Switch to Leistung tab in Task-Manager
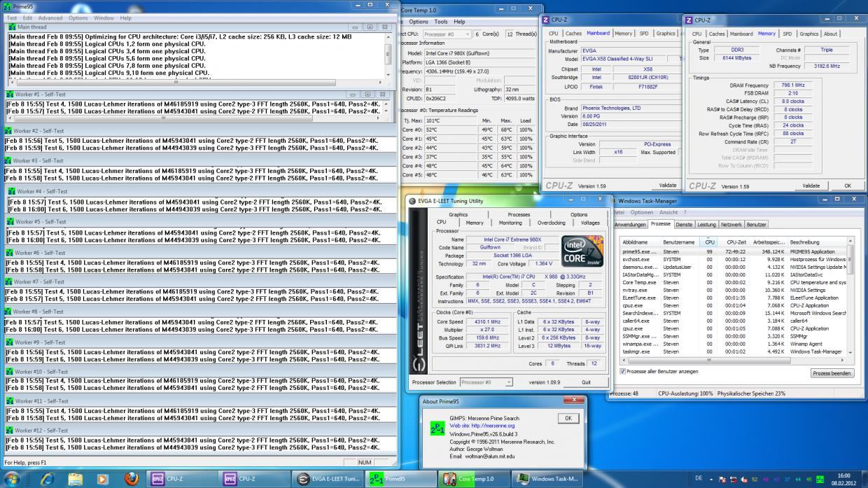The width and height of the screenshot is (868, 488). click(706, 225)
